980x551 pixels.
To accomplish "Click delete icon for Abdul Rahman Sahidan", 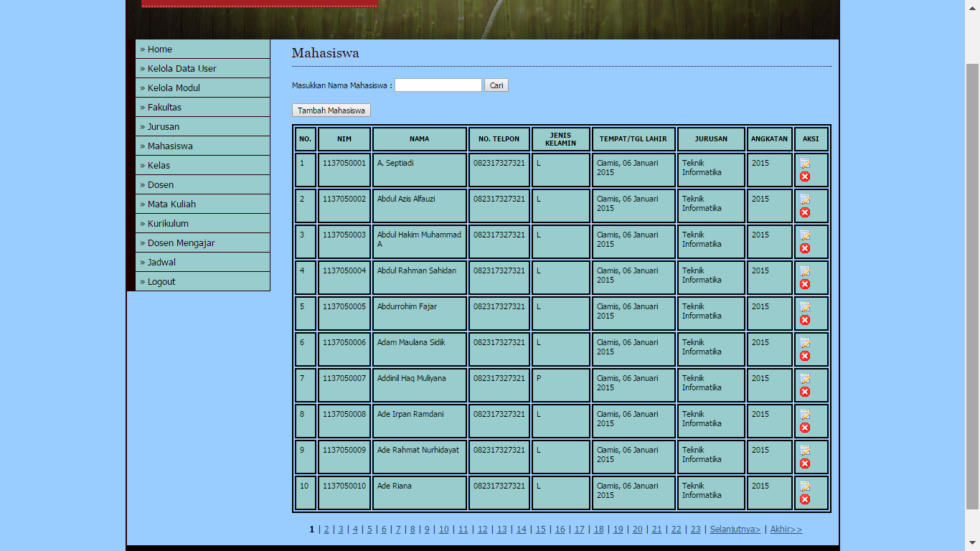I will [x=805, y=284].
